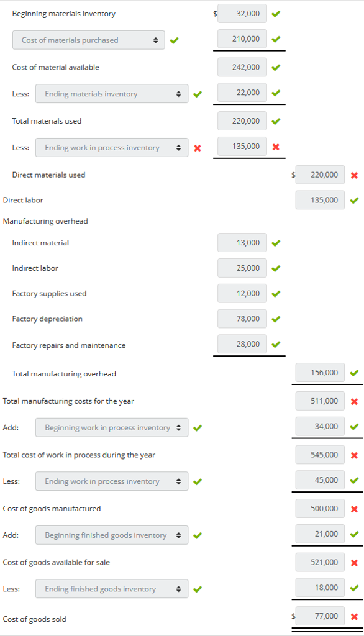
Task: Click the green checkmark beside Cost of goods manufactured
Action: pyautogui.click(x=353, y=508)
